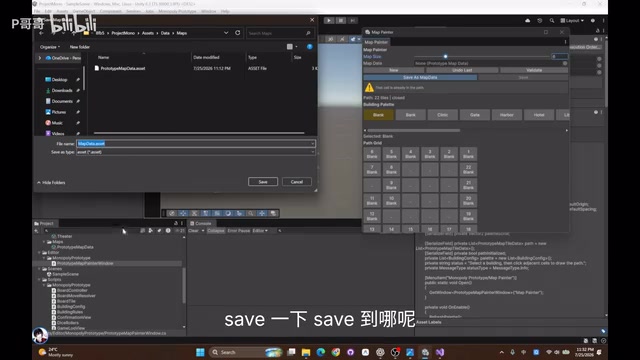Viewport: 640px width, 360px height.
Task: Click path grid cell 1 Blank
Action: click(468, 154)
